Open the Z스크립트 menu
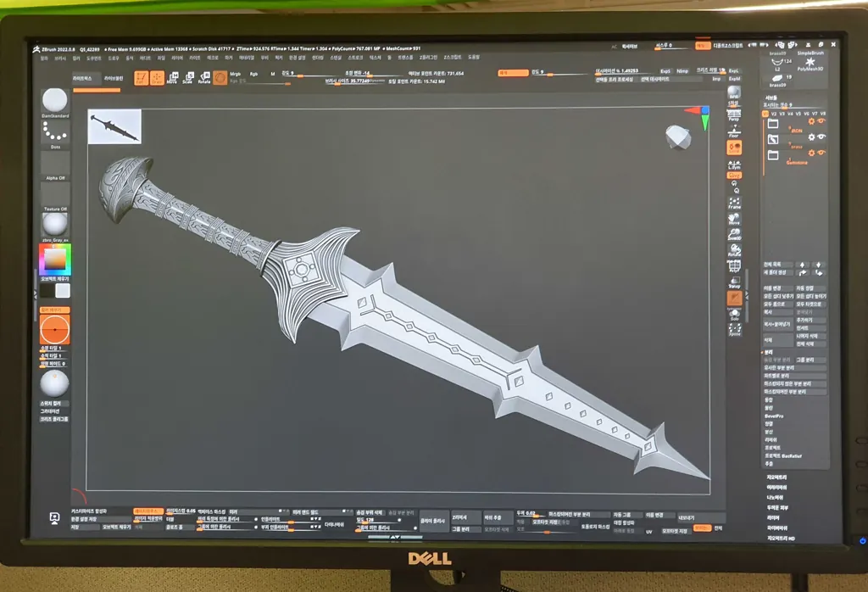The image size is (868, 592). click(x=453, y=58)
